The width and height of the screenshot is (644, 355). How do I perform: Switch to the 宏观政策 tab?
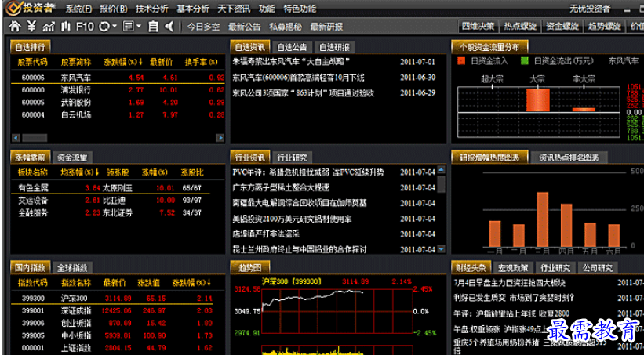tap(513, 268)
